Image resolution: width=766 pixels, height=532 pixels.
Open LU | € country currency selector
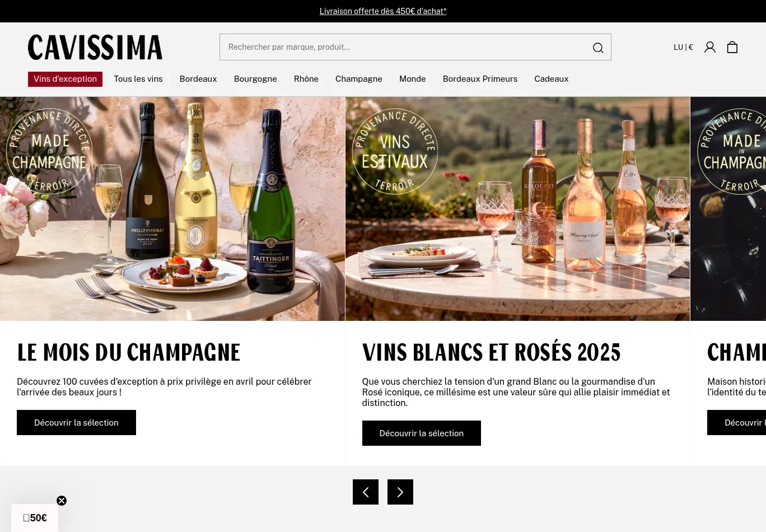[683, 47]
